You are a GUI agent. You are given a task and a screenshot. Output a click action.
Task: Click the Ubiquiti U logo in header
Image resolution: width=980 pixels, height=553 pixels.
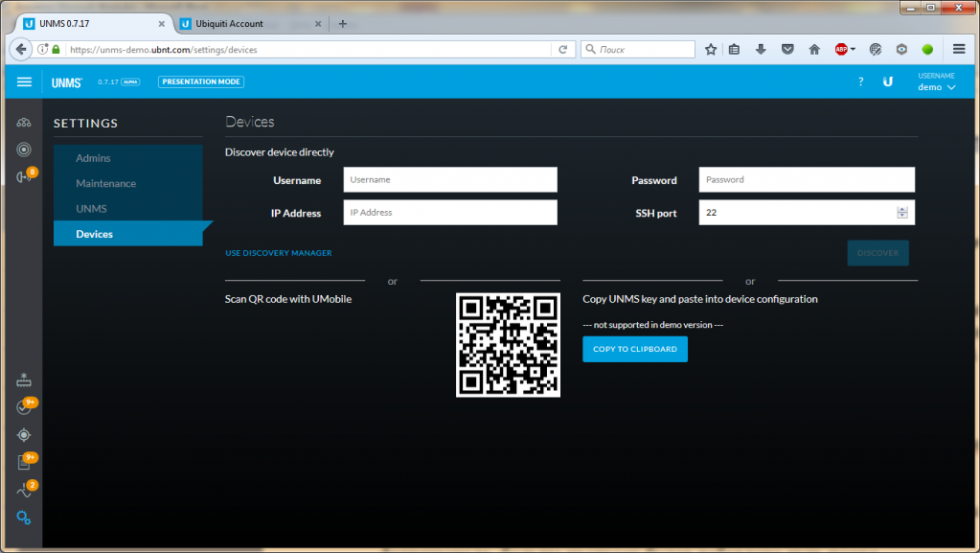[888, 82]
